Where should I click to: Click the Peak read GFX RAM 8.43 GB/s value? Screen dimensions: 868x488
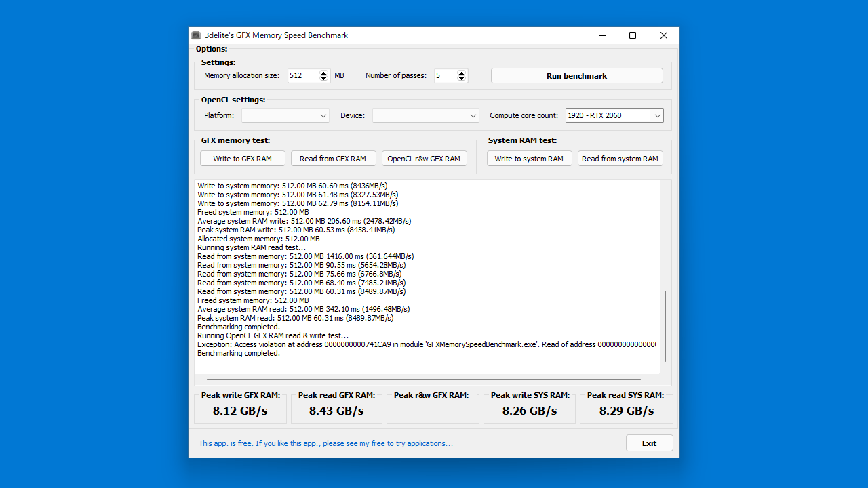pos(336,411)
